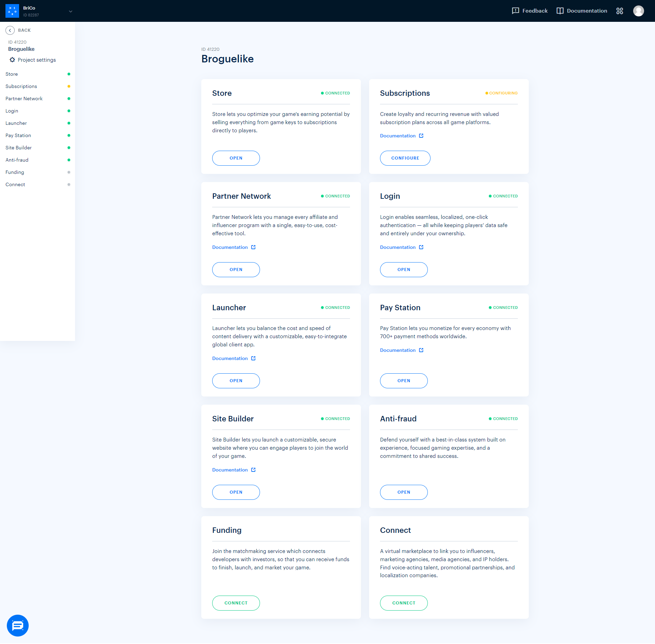Click OPEN on the Launcher card
Image resolution: width=655 pixels, height=644 pixels.
point(236,381)
